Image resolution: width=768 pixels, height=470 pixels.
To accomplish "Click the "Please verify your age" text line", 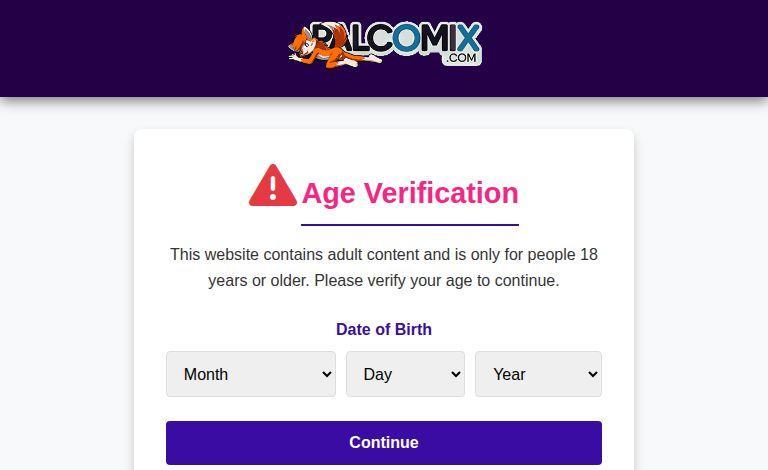I will point(384,281).
